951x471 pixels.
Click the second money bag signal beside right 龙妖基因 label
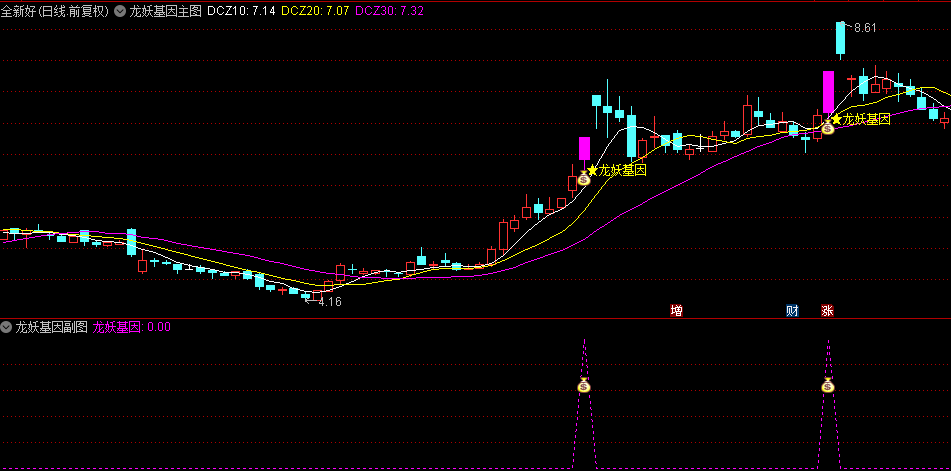point(828,127)
